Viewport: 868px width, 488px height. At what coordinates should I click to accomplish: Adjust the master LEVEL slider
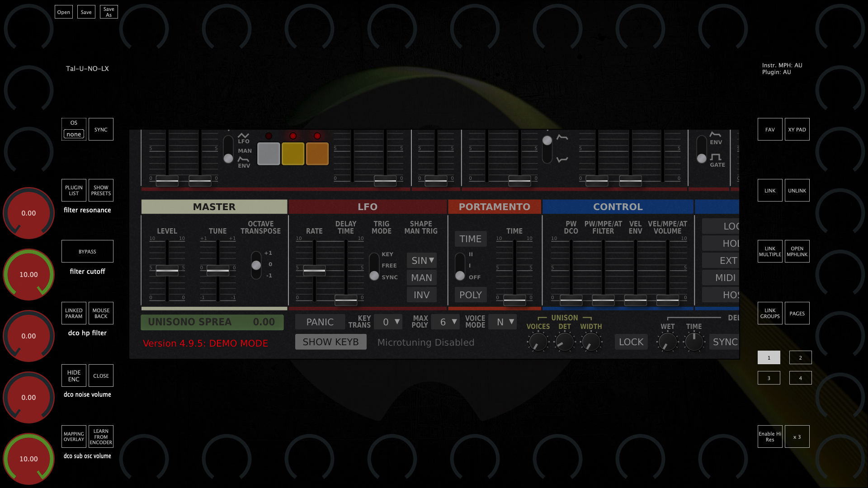pos(167,271)
